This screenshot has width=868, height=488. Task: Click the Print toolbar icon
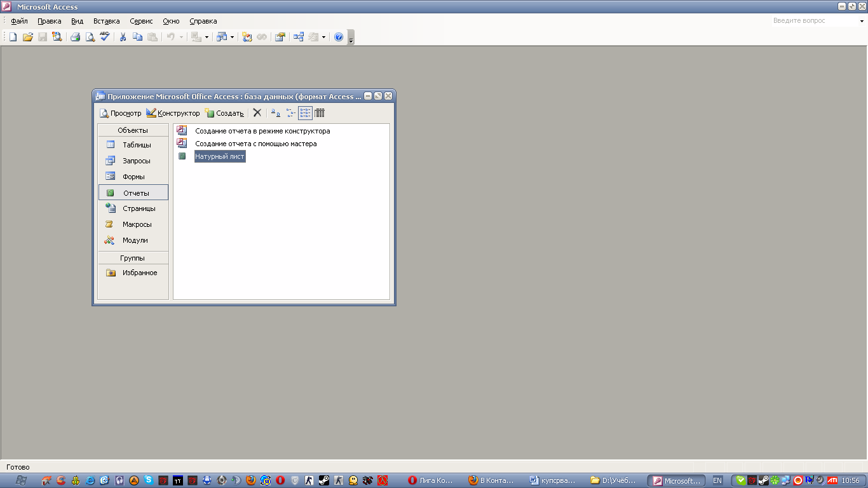[x=75, y=37]
